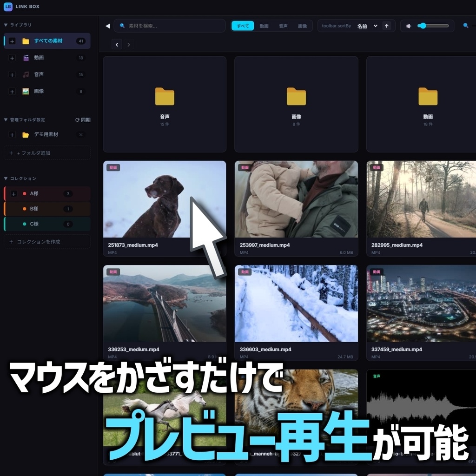Select the C様 collection
Screen dimensions: 476x476
click(47, 224)
